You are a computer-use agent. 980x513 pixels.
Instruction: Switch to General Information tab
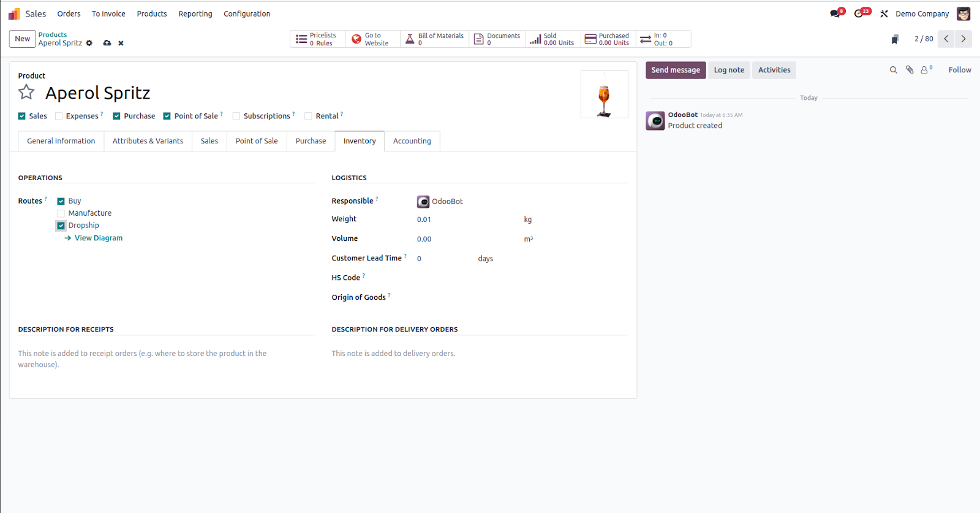coord(61,141)
